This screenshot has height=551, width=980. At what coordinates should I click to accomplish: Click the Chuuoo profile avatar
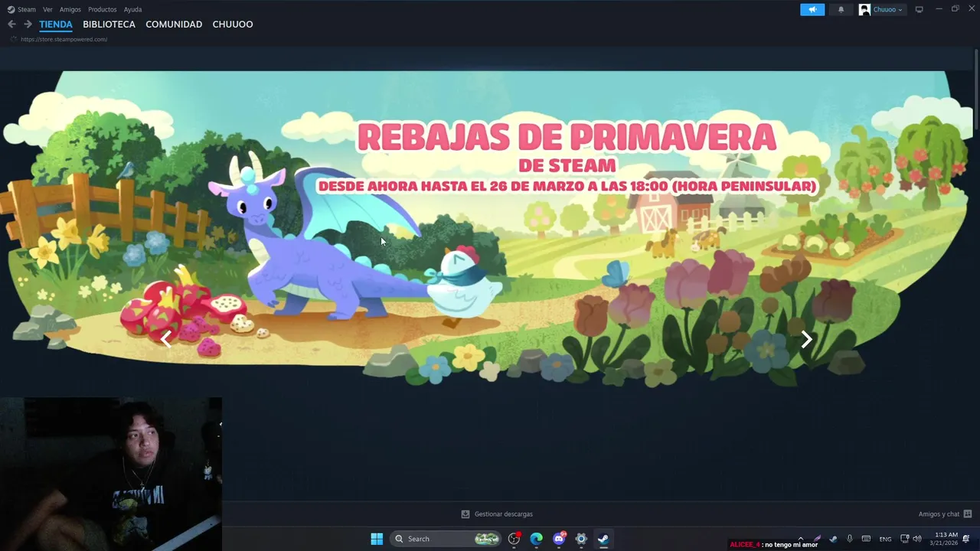(864, 9)
